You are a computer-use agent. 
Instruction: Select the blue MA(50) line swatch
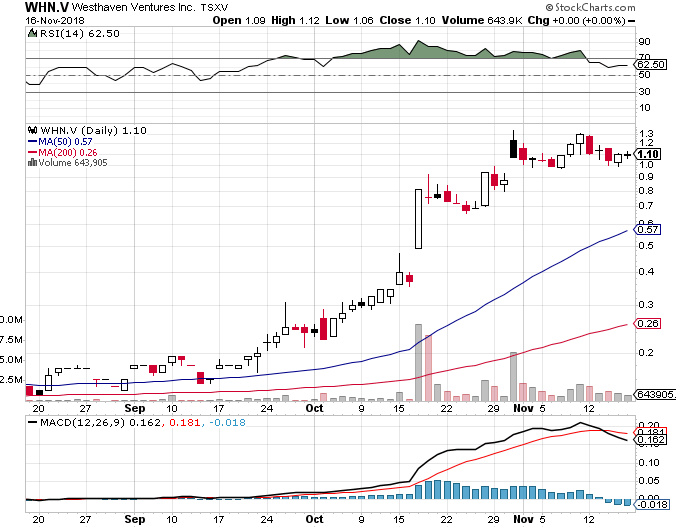coord(32,142)
